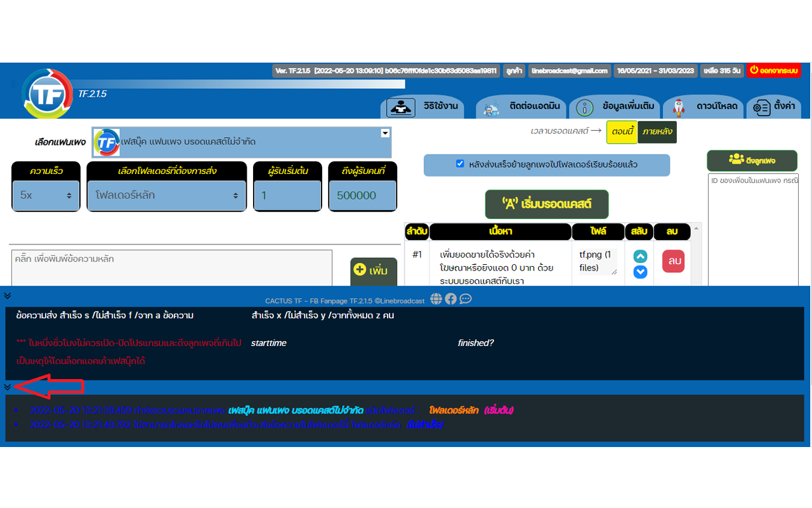Select ภายหลัง (later) broadcast time

(x=657, y=132)
